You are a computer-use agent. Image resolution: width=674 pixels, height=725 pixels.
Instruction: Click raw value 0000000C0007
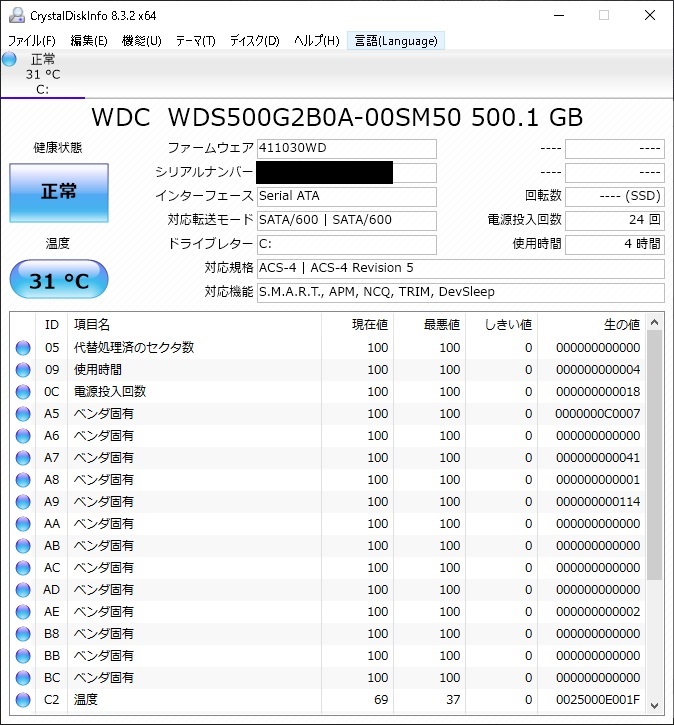598,414
